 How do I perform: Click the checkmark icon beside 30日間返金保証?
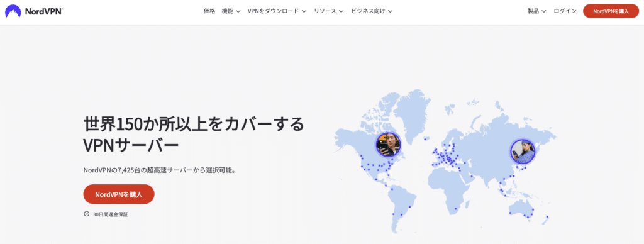tap(86, 214)
